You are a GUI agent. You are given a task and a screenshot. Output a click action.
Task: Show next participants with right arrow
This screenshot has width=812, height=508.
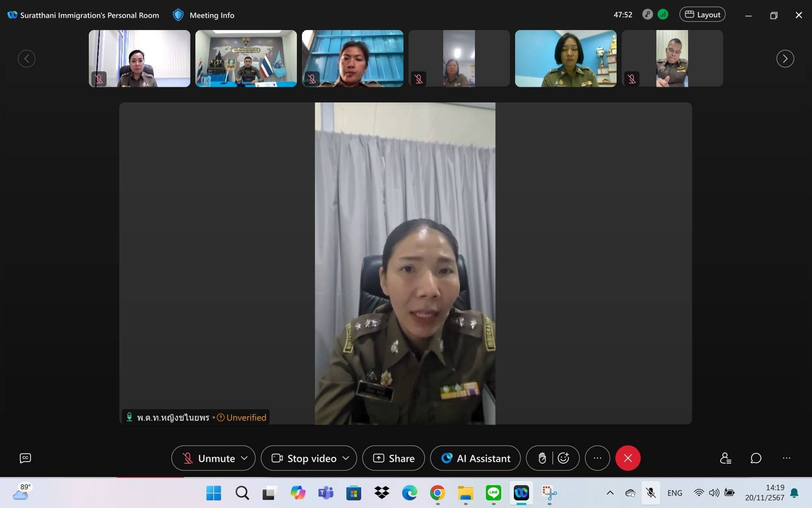785,58
